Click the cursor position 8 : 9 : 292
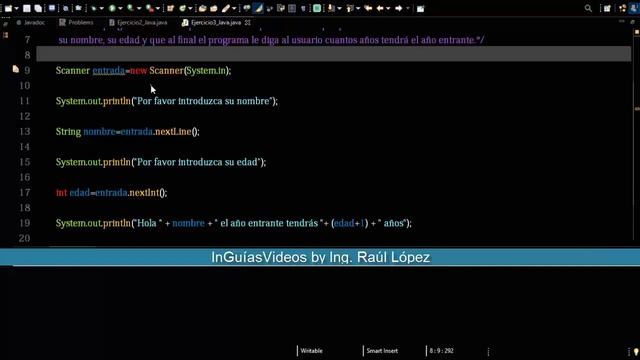 441,351
